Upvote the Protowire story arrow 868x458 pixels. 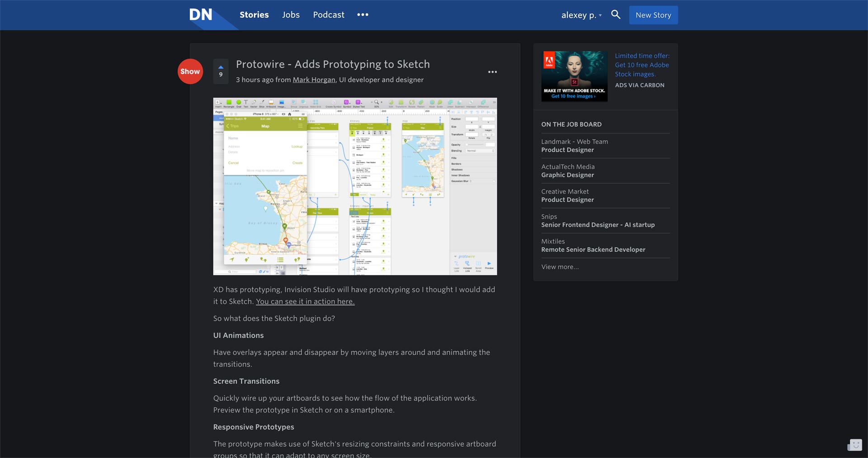pyautogui.click(x=221, y=67)
